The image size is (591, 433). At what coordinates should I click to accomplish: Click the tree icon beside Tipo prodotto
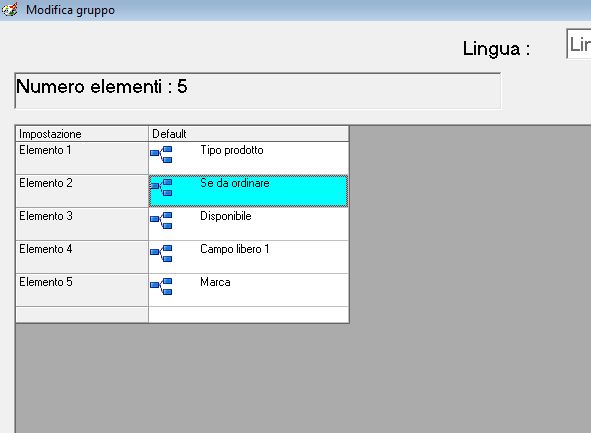[161, 155]
